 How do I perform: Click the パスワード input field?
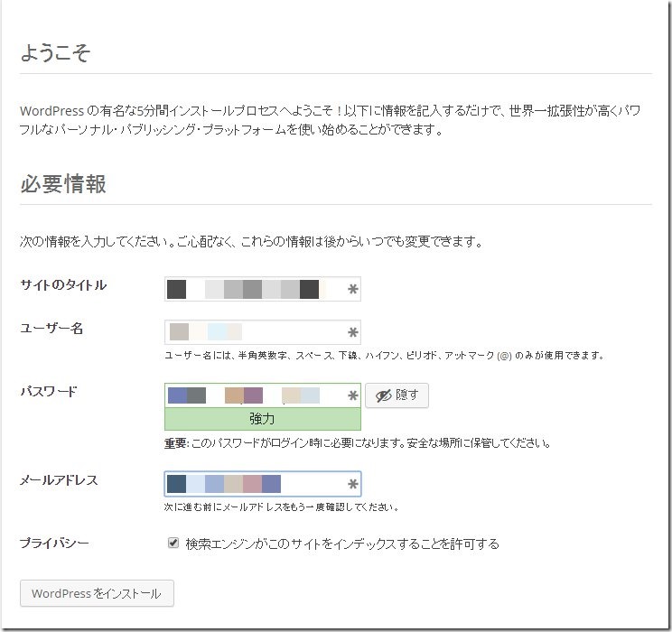(262, 395)
